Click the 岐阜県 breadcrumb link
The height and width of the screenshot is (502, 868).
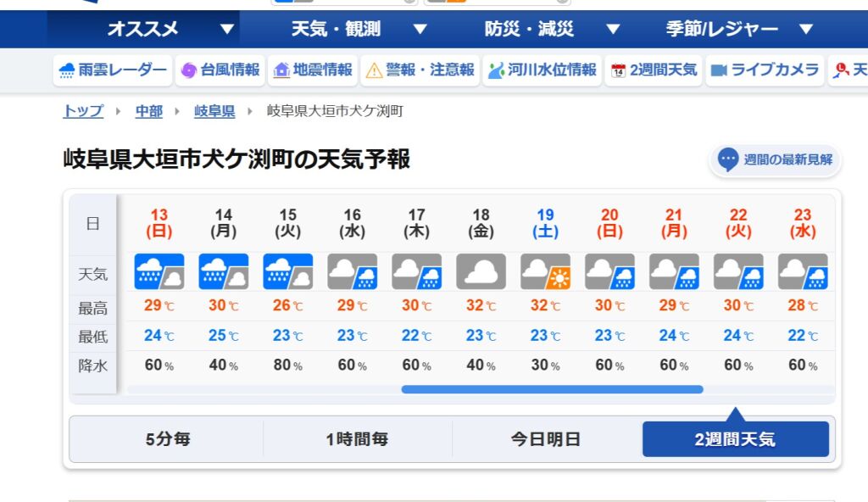(214, 111)
